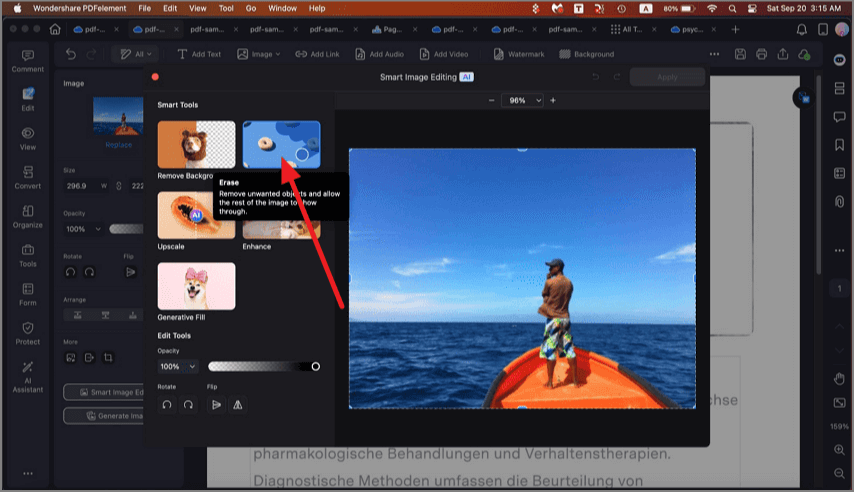This screenshot has height=492, width=854.
Task: Rotate image left in Edit Tools
Action: pos(167,405)
